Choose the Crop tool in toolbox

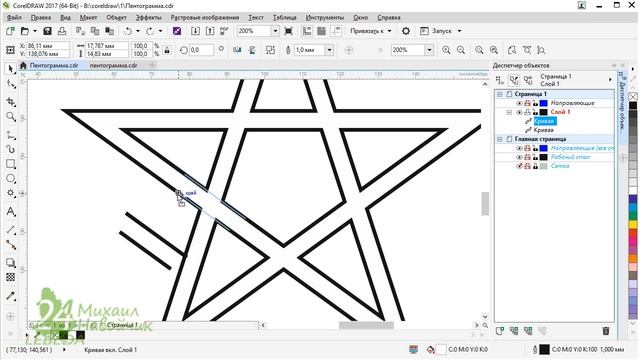point(11,102)
